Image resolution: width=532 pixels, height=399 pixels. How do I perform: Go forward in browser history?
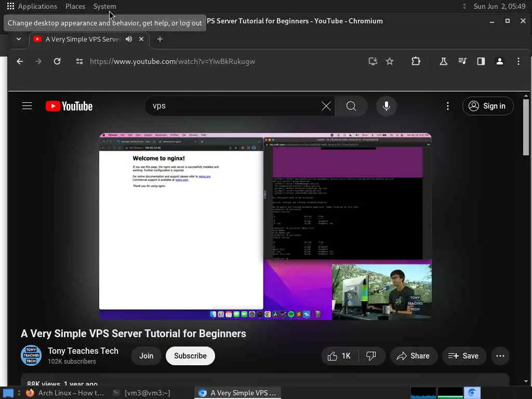[38, 61]
